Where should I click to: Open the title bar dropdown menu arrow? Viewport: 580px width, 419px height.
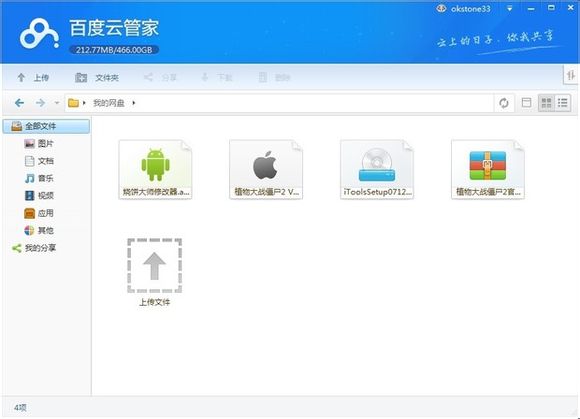[510, 9]
